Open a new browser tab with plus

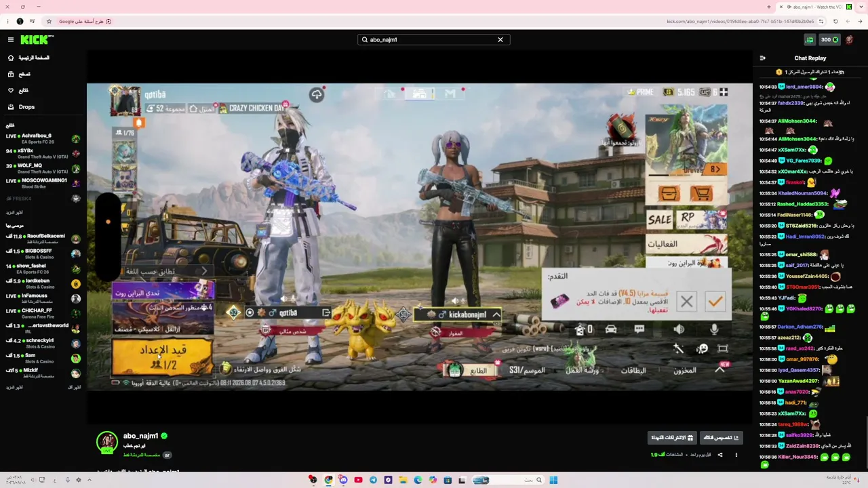(769, 7)
